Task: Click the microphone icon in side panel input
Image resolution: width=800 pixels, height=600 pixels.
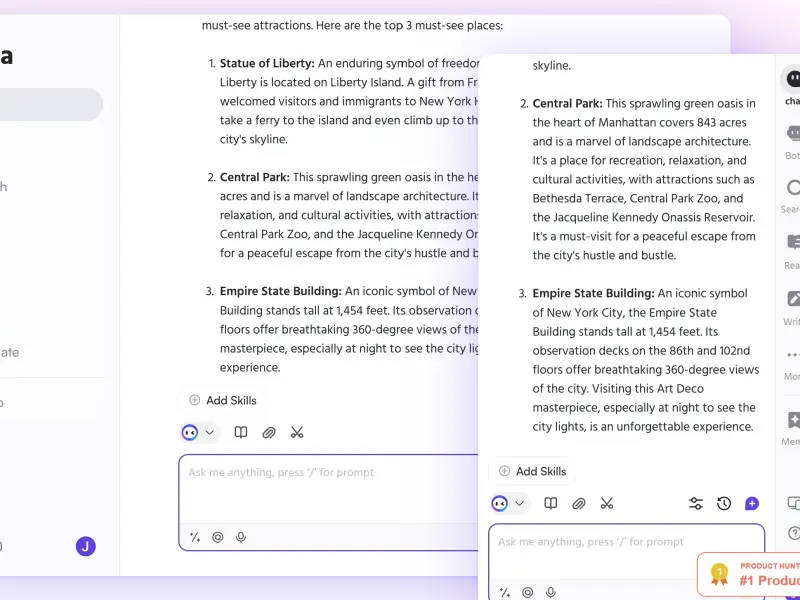Action: click(x=551, y=592)
